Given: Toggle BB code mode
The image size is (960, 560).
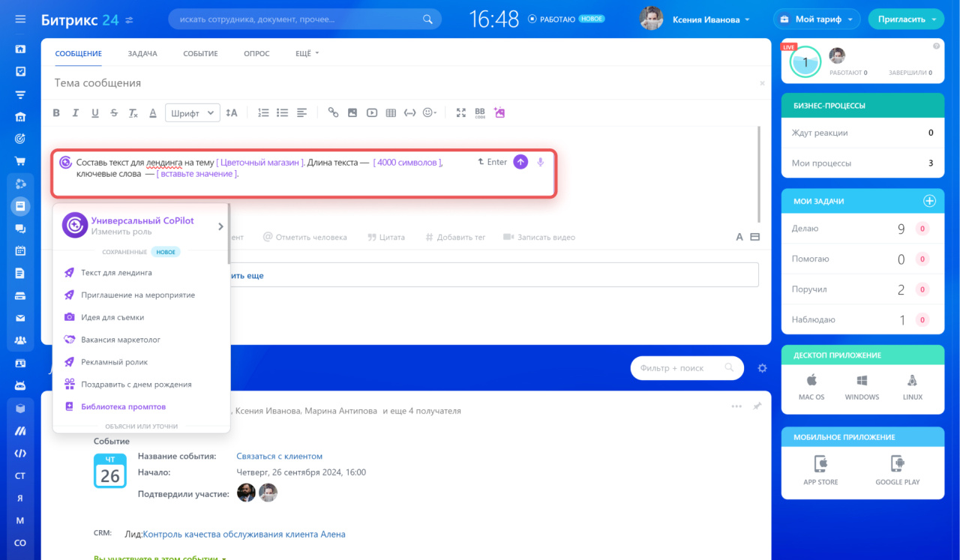Looking at the screenshot, I should pos(480,113).
